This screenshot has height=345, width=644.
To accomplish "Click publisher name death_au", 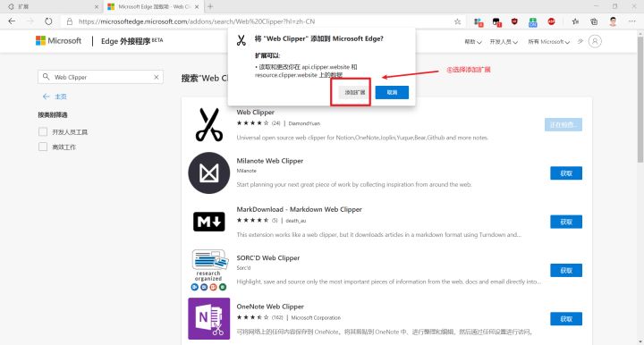I will (296, 220).
